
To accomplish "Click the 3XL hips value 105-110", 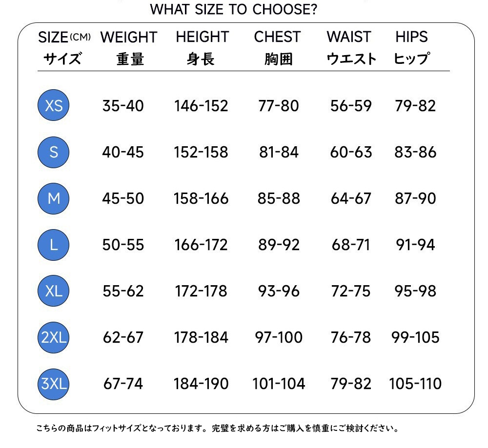I will (x=415, y=384).
